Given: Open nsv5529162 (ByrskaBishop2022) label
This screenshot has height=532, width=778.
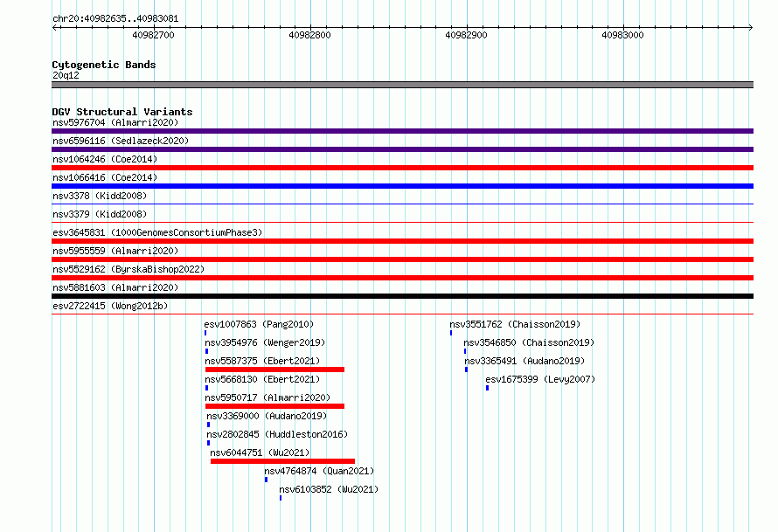Looking at the screenshot, I should tap(129, 269).
